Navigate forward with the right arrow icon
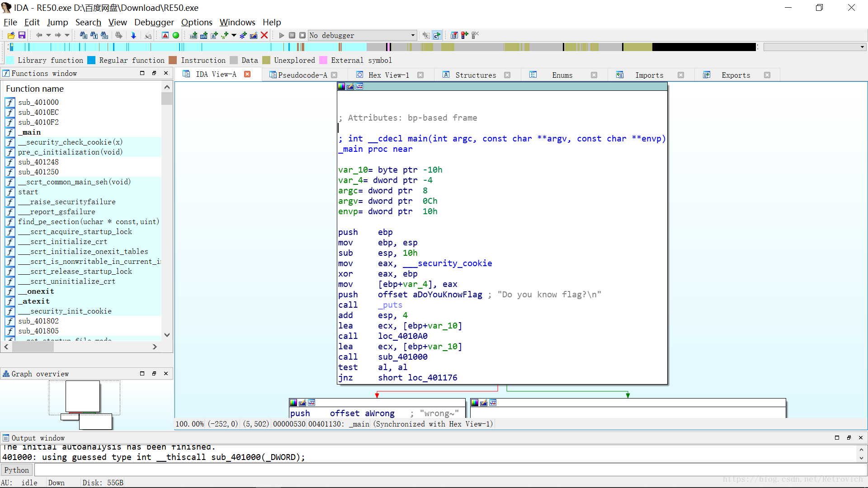The width and height of the screenshot is (868, 488). tap(58, 35)
